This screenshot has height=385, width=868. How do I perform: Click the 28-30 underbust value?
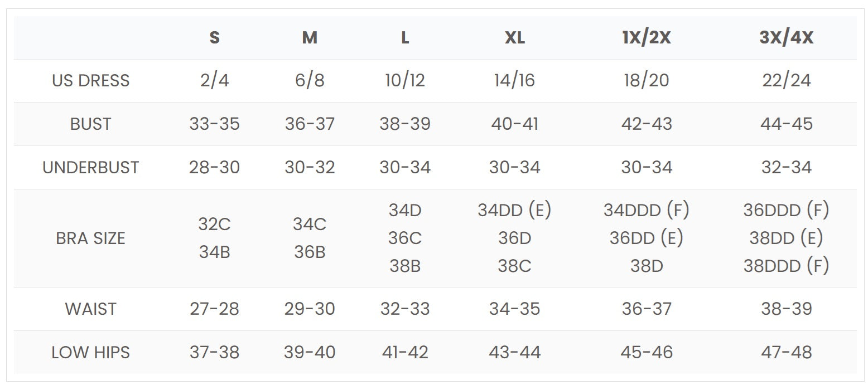point(214,168)
